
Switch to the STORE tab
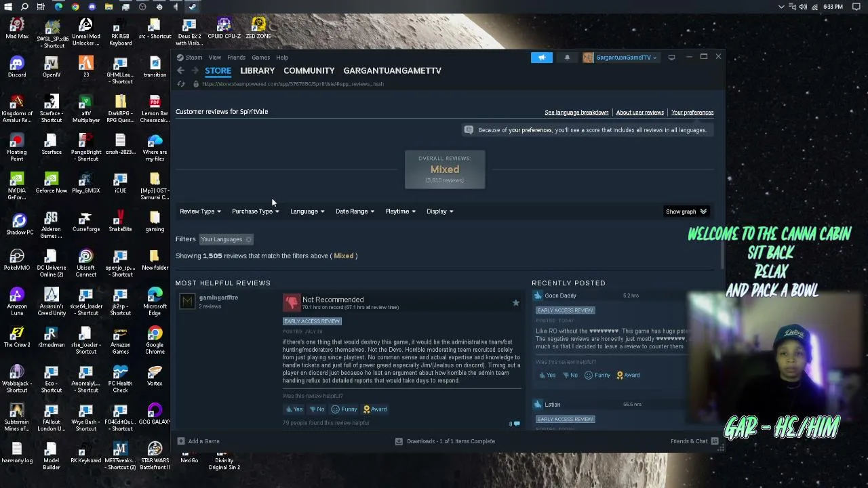tap(218, 70)
